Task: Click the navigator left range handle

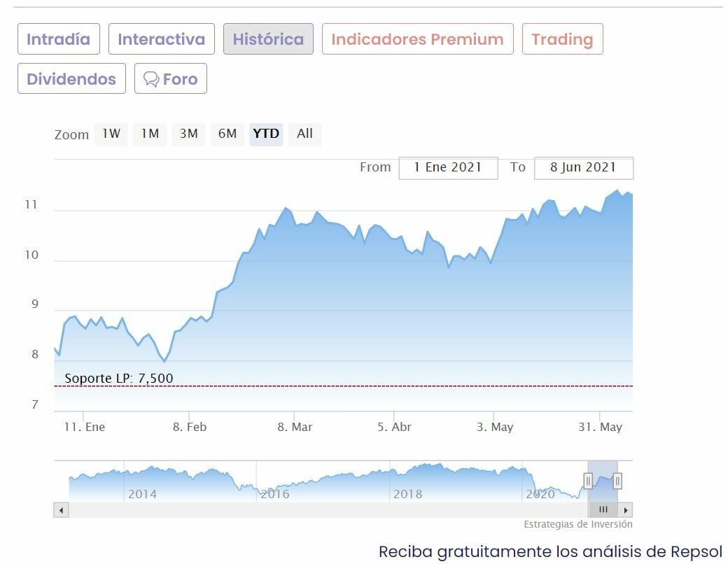Action: click(588, 480)
